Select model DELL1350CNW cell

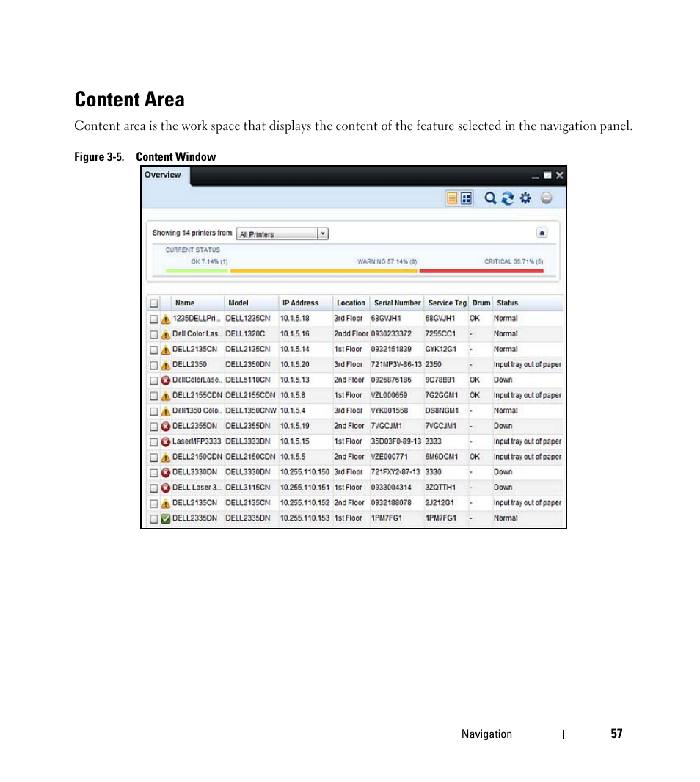251,410
